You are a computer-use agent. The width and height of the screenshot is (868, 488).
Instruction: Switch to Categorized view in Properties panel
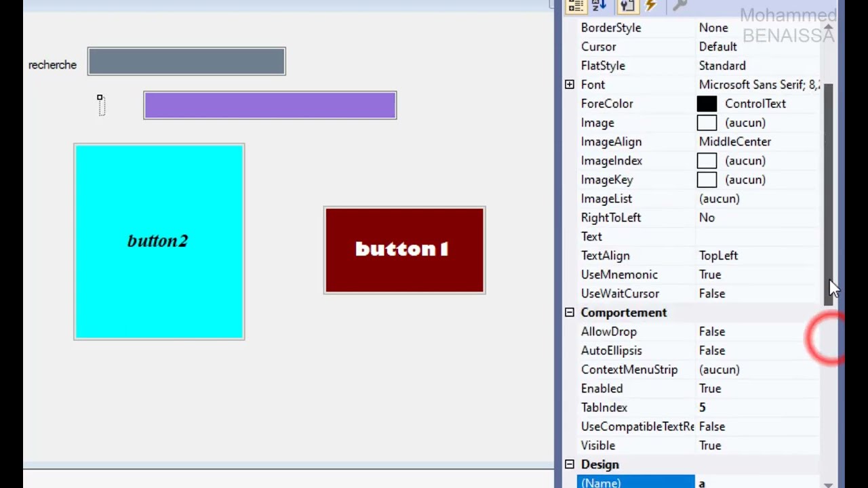click(x=576, y=5)
